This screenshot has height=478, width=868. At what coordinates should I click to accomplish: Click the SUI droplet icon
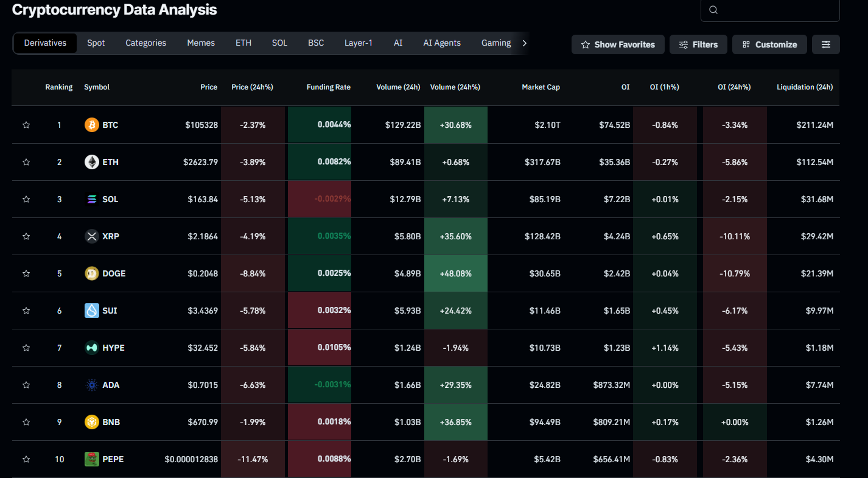tap(92, 311)
